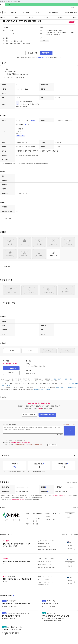Click the 기숙사 welfare icon
Screen dimensions: 78x644
24,242
